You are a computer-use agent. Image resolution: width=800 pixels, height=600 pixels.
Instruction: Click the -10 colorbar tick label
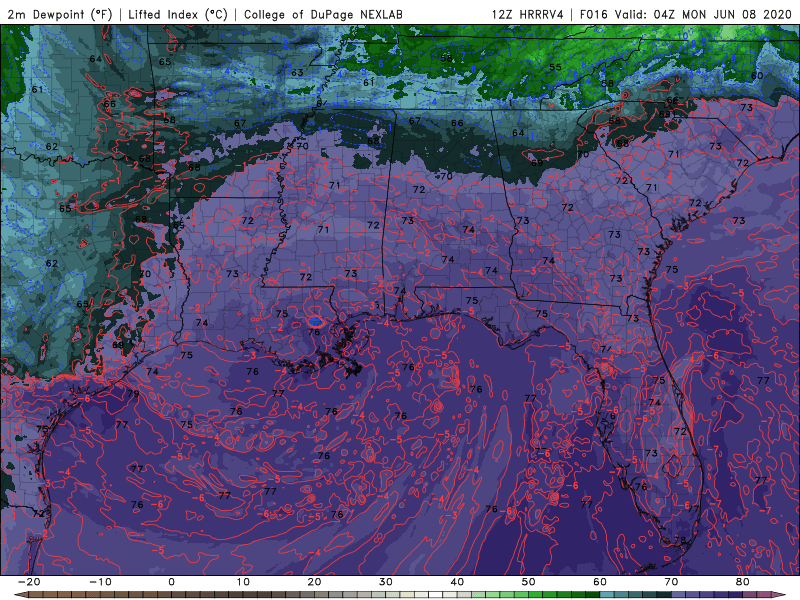click(x=100, y=582)
